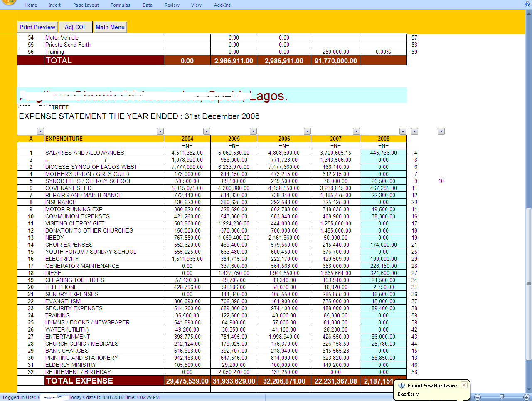Click the Found New Hardware info icon

pyautogui.click(x=401, y=386)
